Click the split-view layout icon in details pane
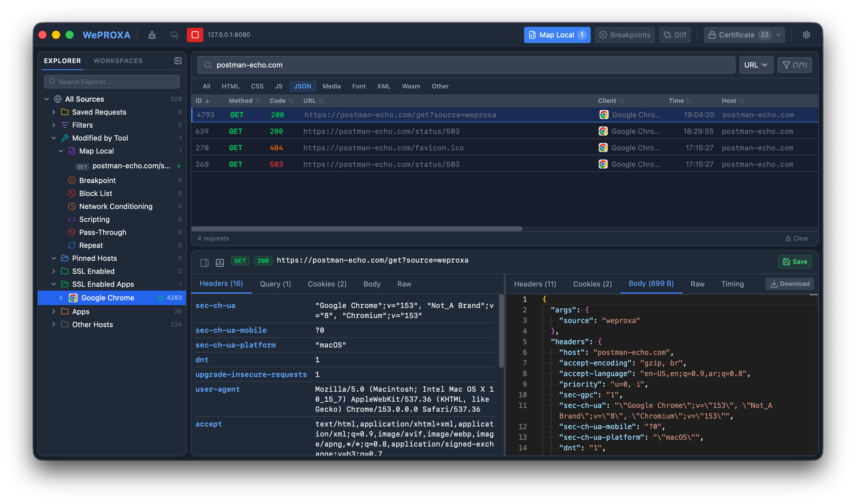This screenshot has height=504, width=856. [204, 263]
